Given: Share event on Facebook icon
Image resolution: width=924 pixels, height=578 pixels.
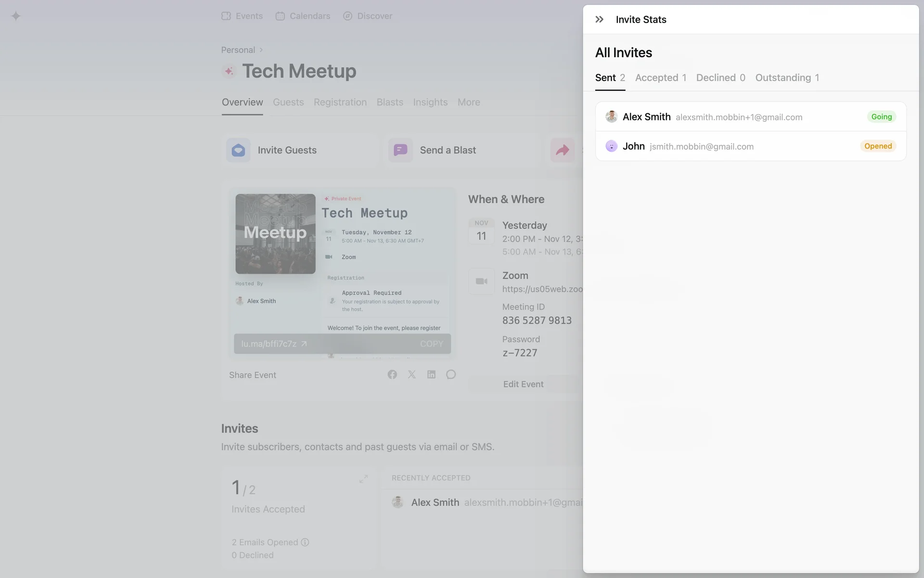Looking at the screenshot, I should [x=392, y=375].
